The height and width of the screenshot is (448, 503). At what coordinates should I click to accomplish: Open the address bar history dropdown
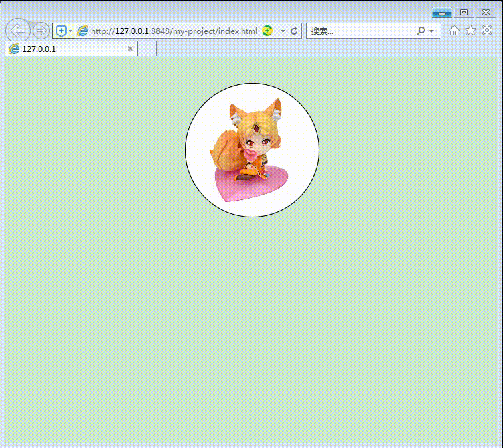283,31
